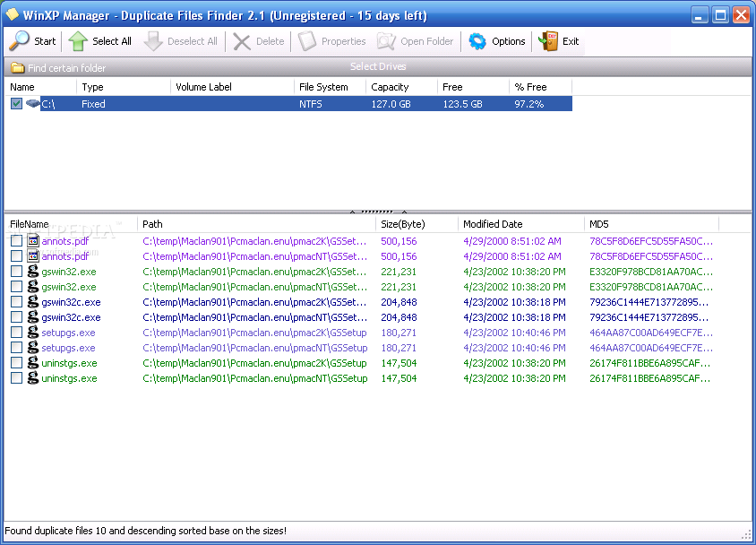This screenshot has width=756, height=545.
Task: Click the NTFS file system cell
Action: tap(311, 104)
